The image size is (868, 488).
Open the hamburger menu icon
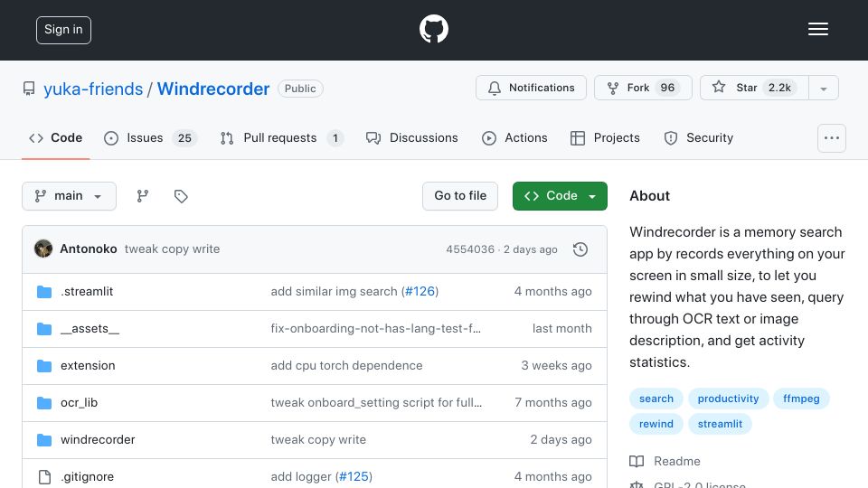click(817, 29)
